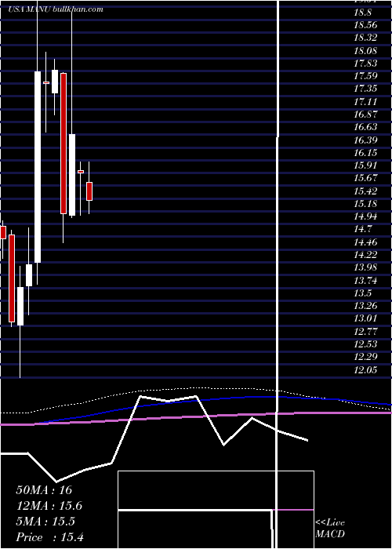Click the 14.7 price axis label

[x=362, y=229]
